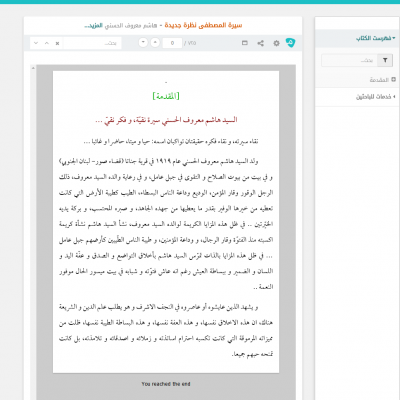Click the teal reader logo icon
The image size is (400, 400).
click(x=290, y=43)
